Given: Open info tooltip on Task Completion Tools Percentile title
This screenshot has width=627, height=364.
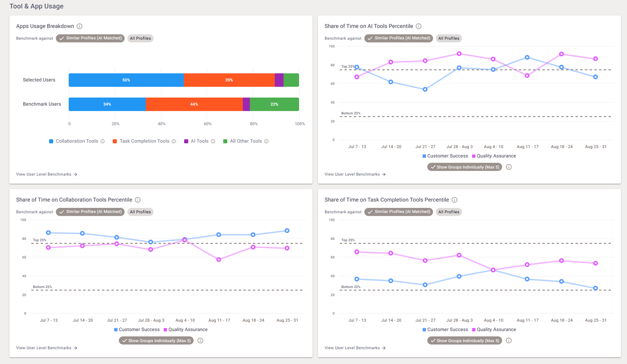Looking at the screenshot, I should (454, 200).
